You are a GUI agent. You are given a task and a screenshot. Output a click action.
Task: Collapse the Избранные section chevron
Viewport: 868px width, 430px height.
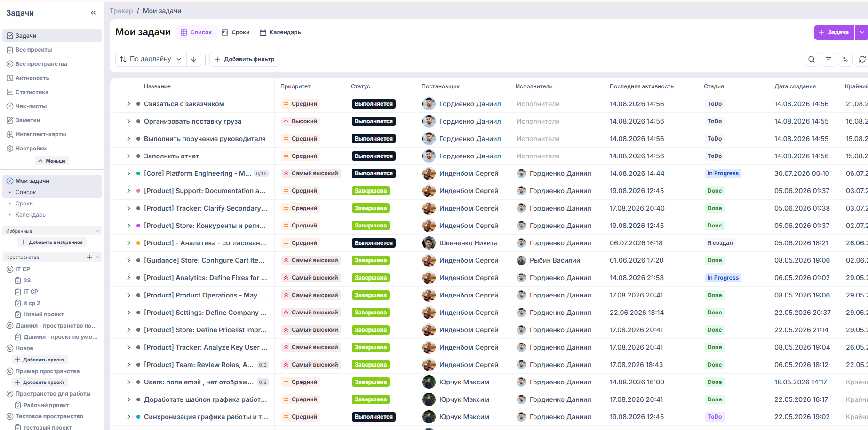tap(98, 231)
